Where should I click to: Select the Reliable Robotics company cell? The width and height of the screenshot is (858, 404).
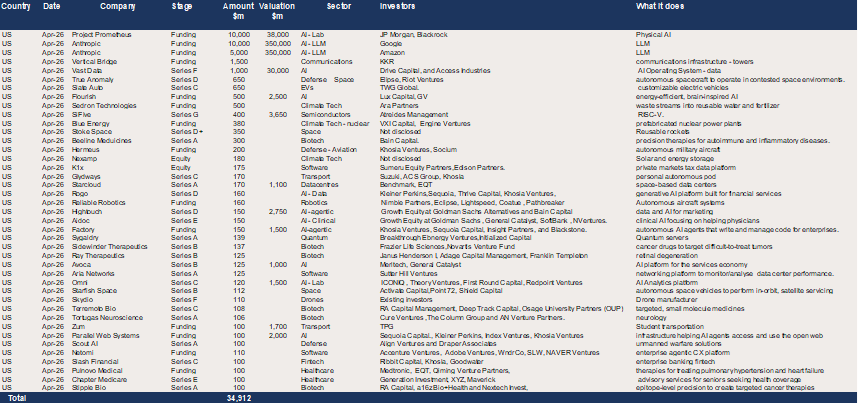(98, 203)
